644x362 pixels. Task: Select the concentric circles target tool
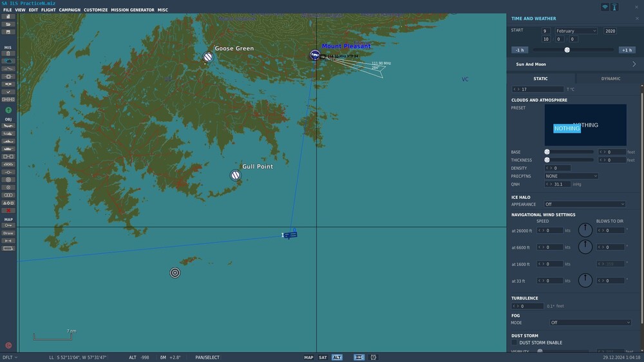coord(8,180)
